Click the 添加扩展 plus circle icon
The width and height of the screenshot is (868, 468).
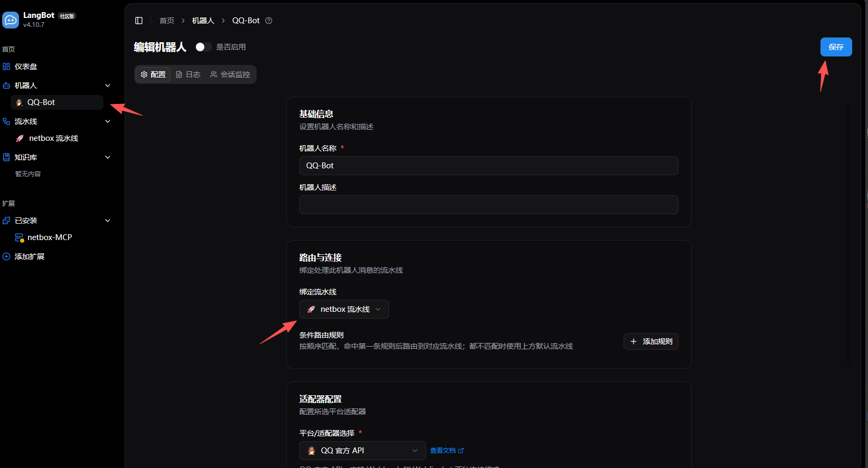6,256
